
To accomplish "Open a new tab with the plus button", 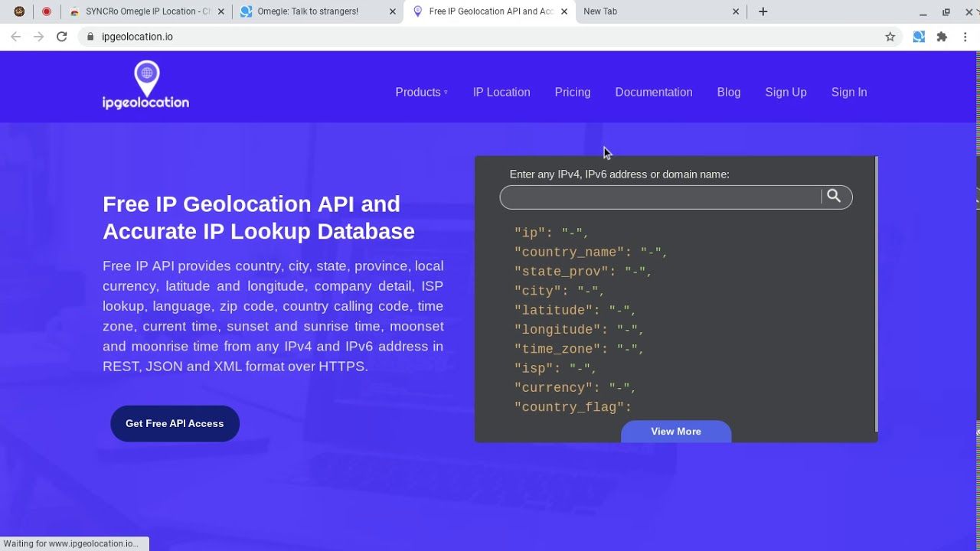I will (763, 11).
